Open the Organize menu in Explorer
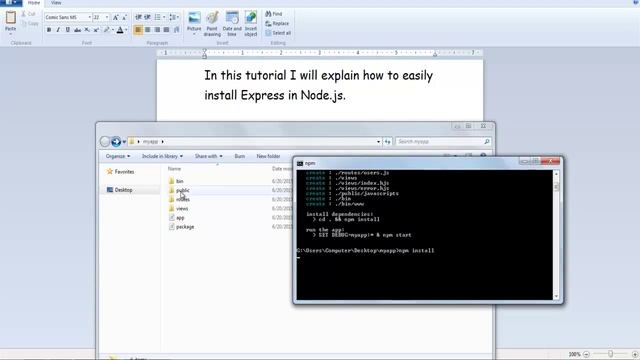Image resolution: width=640 pixels, height=360 pixels. [x=118, y=156]
